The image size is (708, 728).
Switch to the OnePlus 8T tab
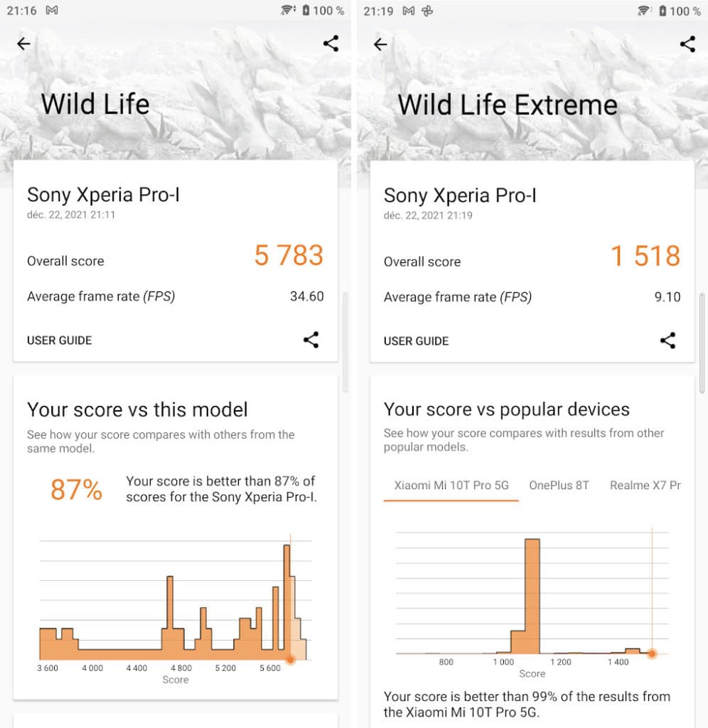pos(559,485)
